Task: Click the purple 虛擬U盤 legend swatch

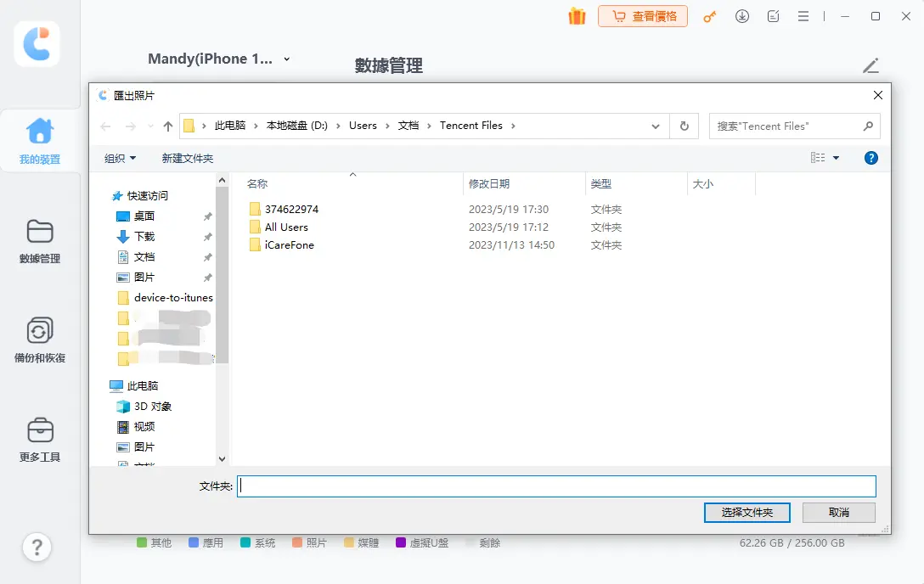Action: 401,542
